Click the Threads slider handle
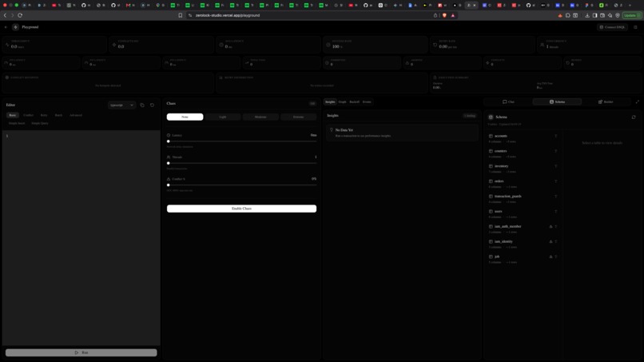This screenshot has height=362, width=644. (169, 163)
